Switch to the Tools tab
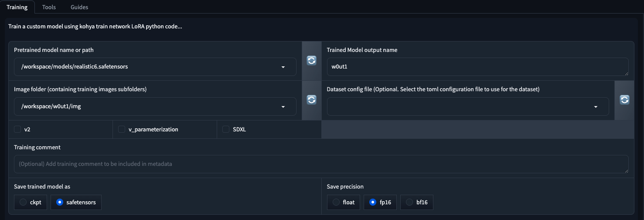This screenshot has height=220, width=644. click(49, 7)
